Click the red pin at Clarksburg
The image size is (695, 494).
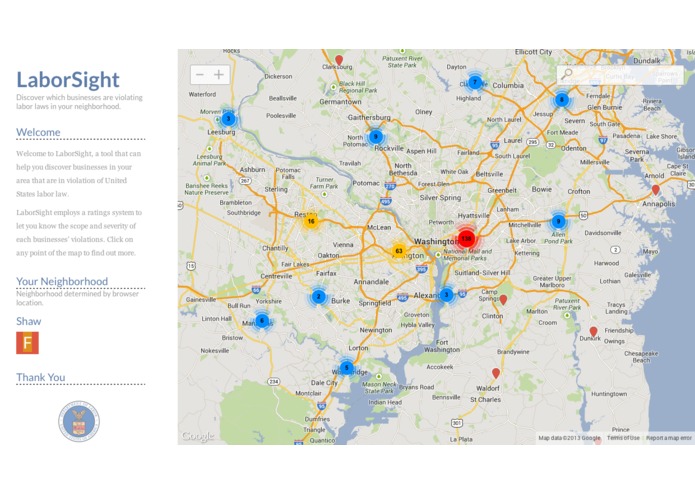click(x=339, y=60)
